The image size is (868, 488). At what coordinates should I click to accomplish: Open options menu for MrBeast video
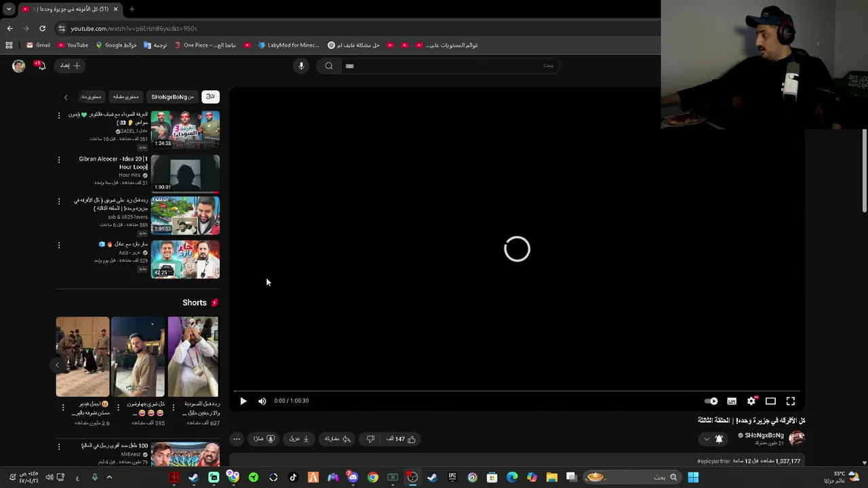click(59, 447)
